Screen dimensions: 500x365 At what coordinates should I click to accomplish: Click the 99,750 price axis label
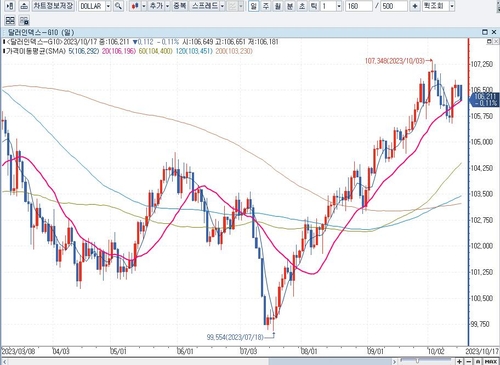click(480, 324)
